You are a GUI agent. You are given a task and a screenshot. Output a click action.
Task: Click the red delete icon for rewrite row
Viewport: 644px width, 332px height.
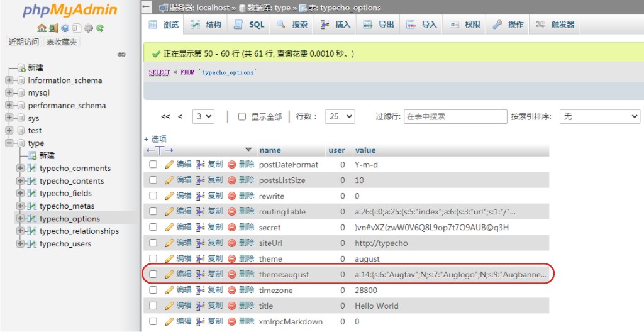(231, 196)
